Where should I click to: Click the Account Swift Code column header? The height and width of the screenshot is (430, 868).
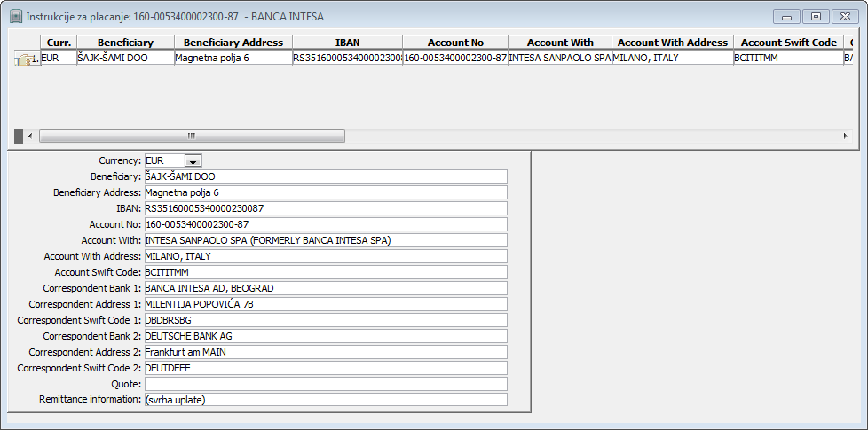tap(788, 43)
